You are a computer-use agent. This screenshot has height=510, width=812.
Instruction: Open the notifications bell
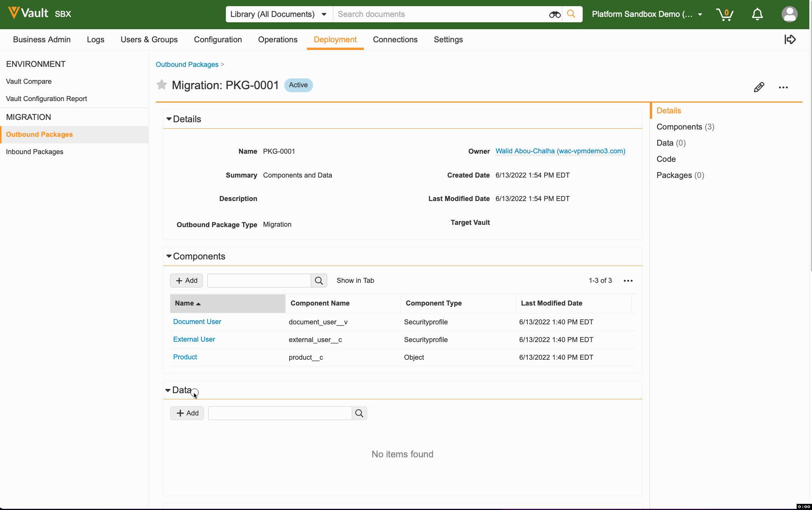point(757,14)
